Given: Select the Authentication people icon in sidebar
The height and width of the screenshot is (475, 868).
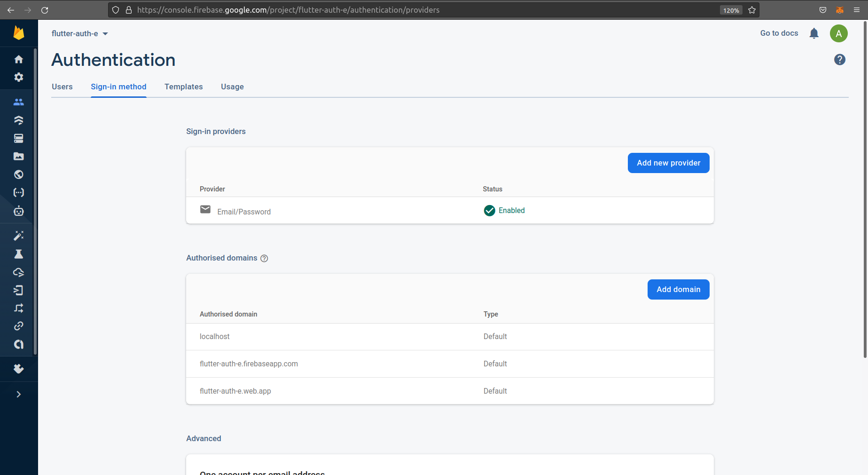Looking at the screenshot, I should (19, 102).
